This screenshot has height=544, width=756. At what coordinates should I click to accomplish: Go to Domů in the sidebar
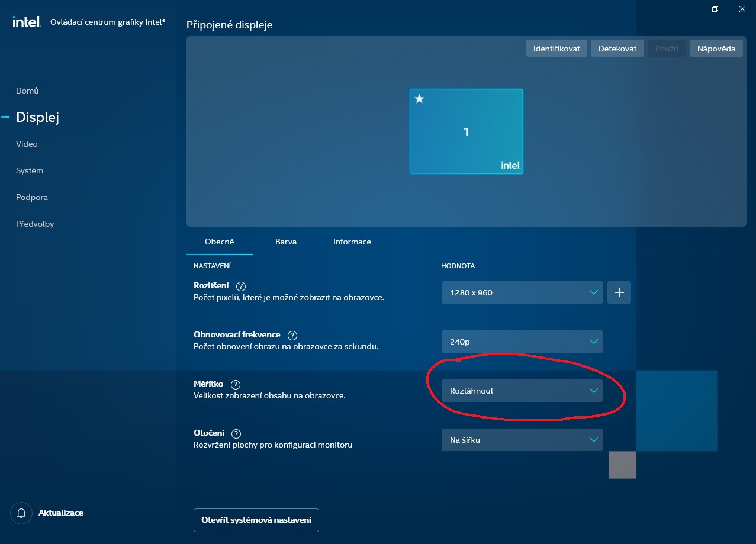[x=27, y=91]
